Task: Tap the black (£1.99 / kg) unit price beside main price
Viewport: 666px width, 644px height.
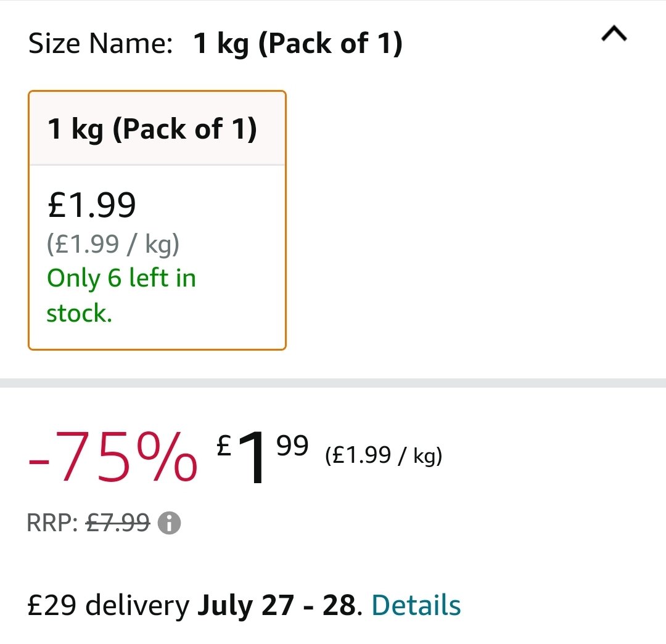Action: point(384,455)
